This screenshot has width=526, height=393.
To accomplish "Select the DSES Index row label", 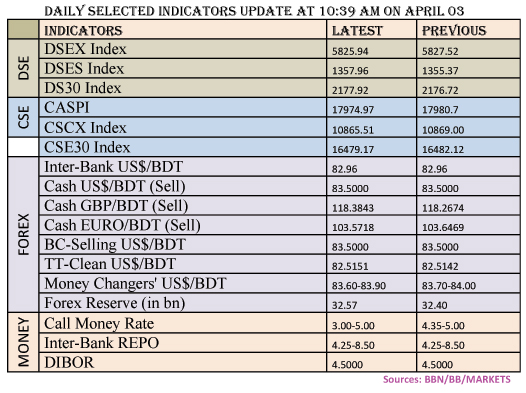I will click(x=84, y=69).
